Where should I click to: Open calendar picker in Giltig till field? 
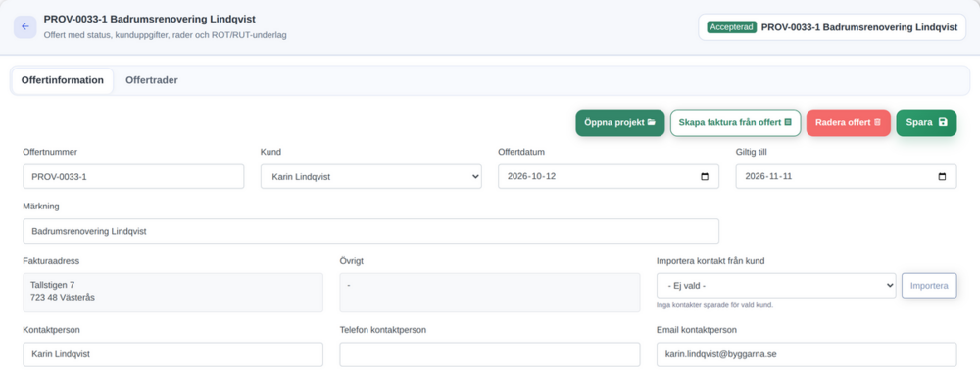pos(943,176)
